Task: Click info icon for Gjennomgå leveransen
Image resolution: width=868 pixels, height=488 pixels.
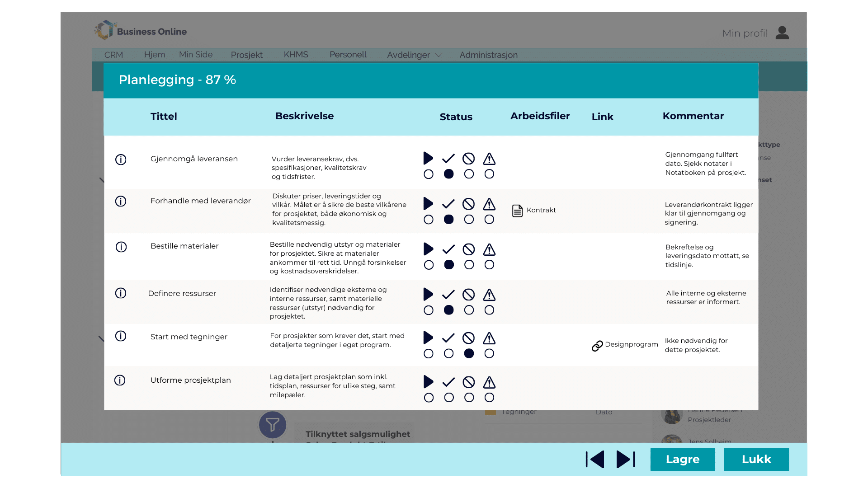Action: (121, 160)
